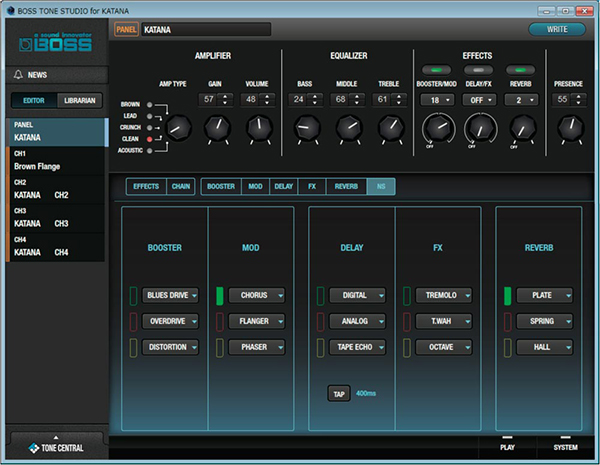The height and width of the screenshot is (465, 600).
Task: Click the KATANA patch name field
Action: (x=206, y=29)
